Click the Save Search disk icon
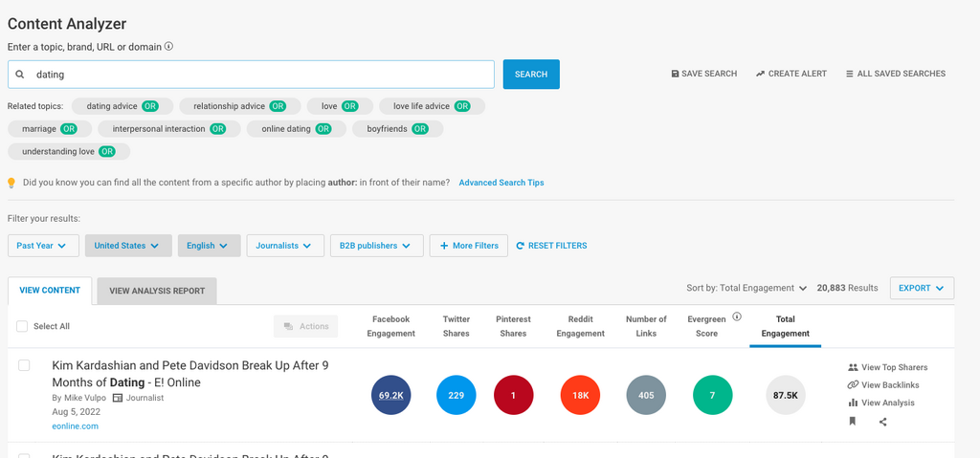 pos(675,74)
